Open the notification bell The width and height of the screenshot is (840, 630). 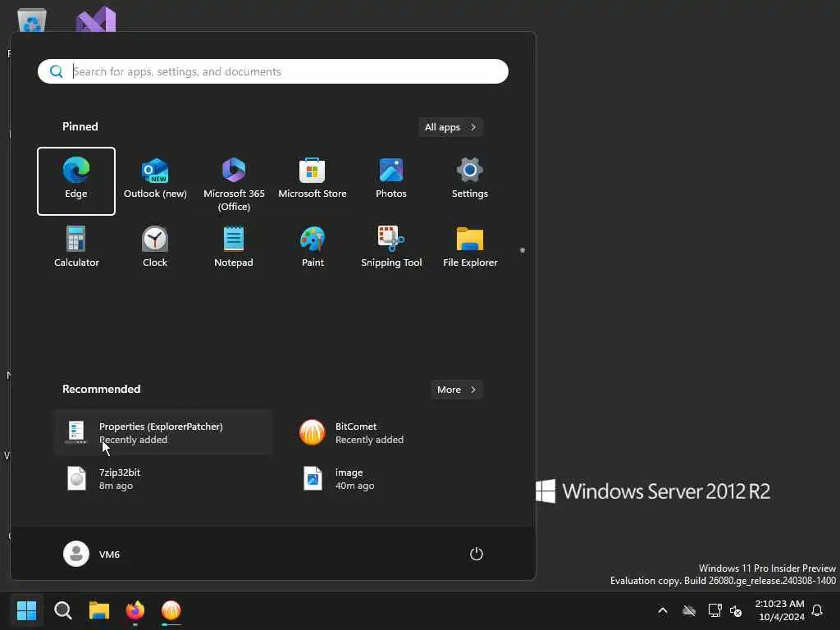tap(817, 610)
